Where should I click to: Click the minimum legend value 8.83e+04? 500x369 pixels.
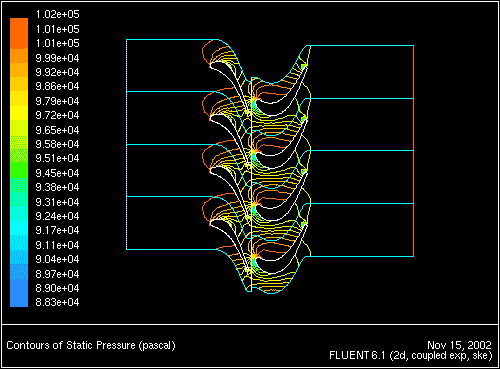[57, 302]
